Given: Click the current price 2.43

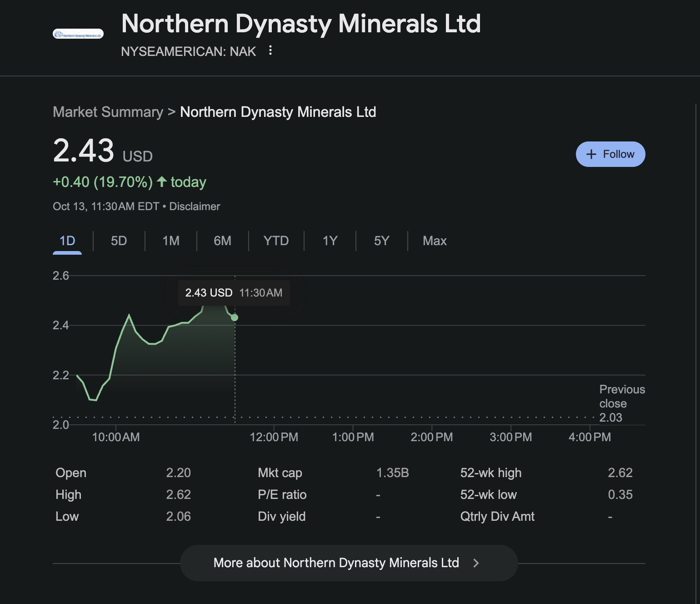Looking at the screenshot, I should [84, 151].
